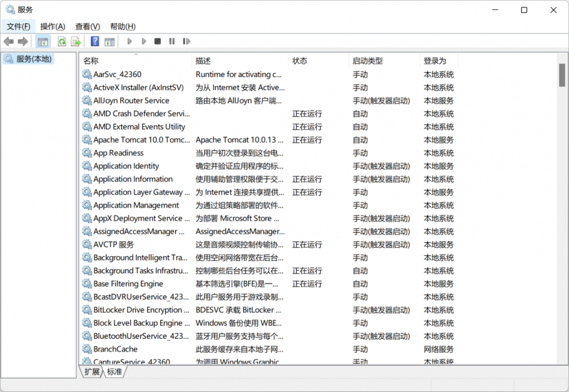Open Help with the question mark icon
Image resolution: width=569 pixels, height=392 pixels.
pyautogui.click(x=95, y=41)
